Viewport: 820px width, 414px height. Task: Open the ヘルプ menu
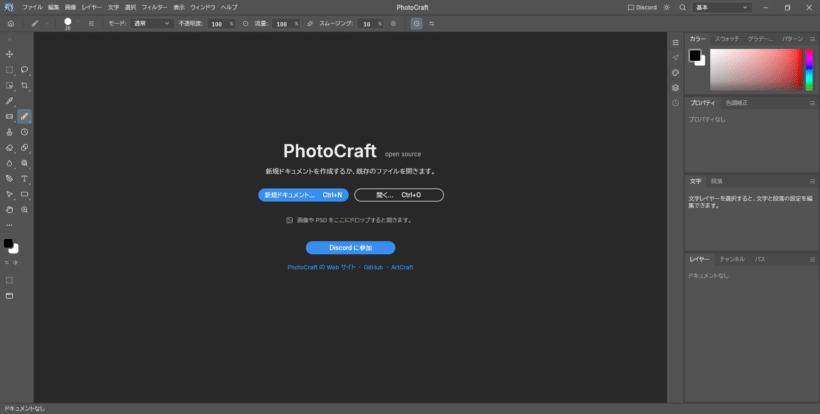(229, 7)
